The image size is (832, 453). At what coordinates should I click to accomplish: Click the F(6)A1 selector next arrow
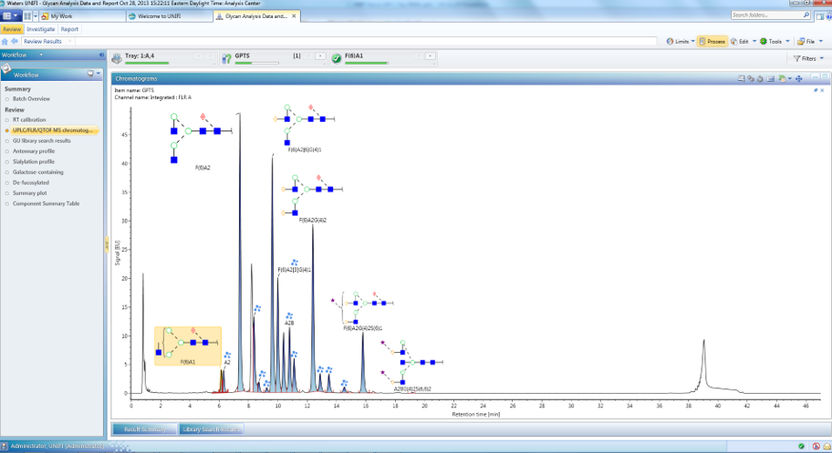[x=430, y=56]
